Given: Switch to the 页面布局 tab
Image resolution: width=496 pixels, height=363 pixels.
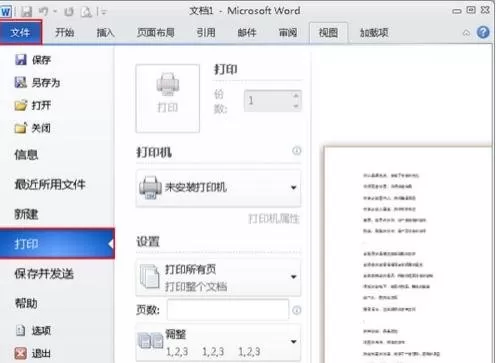Looking at the screenshot, I should tap(156, 32).
